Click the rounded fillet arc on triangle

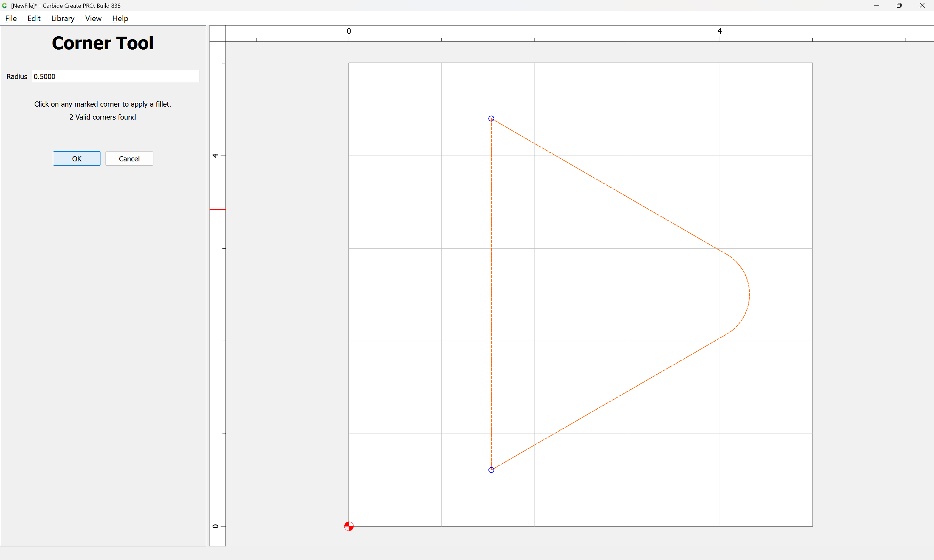click(749, 294)
